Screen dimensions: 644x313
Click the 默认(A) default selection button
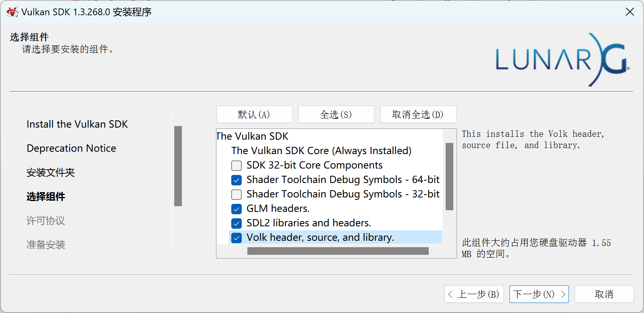coord(254,114)
